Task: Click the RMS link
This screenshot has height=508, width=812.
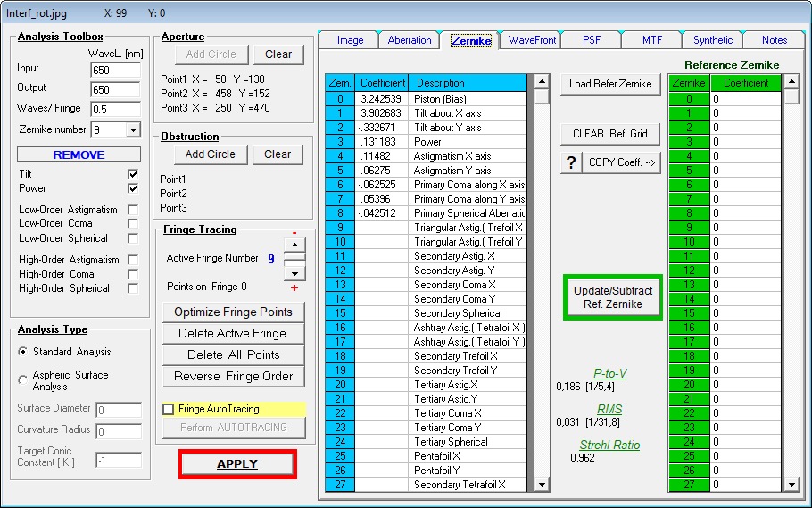Action: [x=609, y=410]
